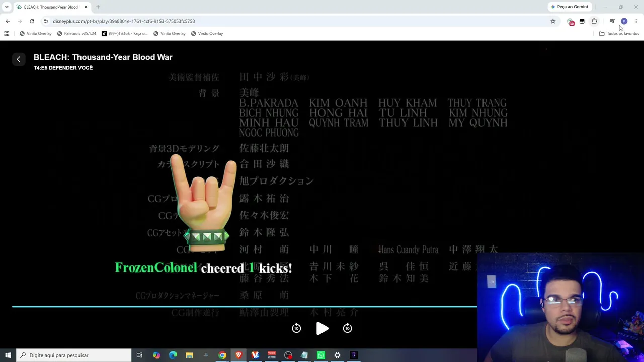Expand the tab search dropdown
This screenshot has width=644, height=362.
(7, 7)
